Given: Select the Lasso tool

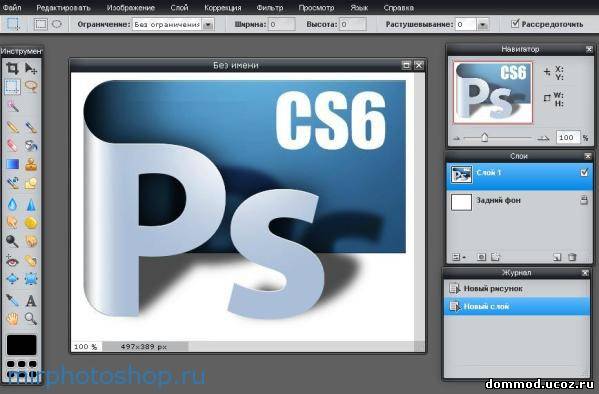Looking at the screenshot, I should [31, 87].
